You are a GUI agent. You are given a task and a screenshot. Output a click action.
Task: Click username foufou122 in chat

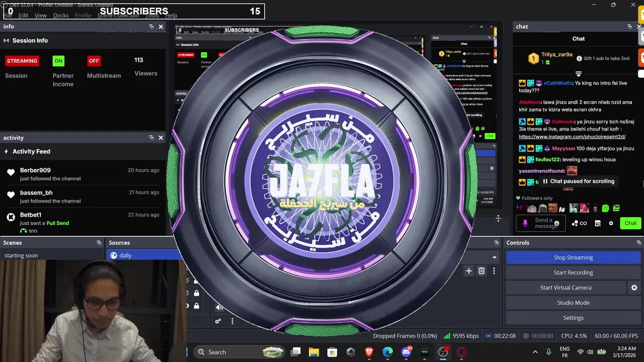pos(547,160)
